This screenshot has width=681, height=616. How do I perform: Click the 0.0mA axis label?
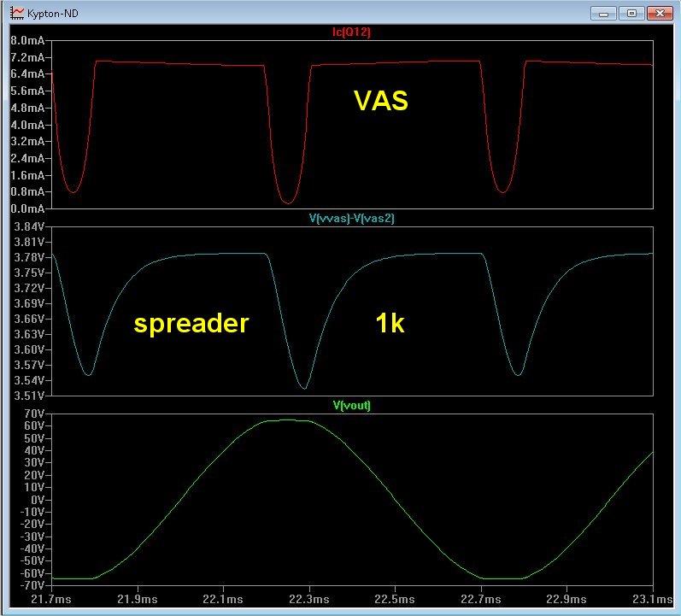(x=27, y=208)
